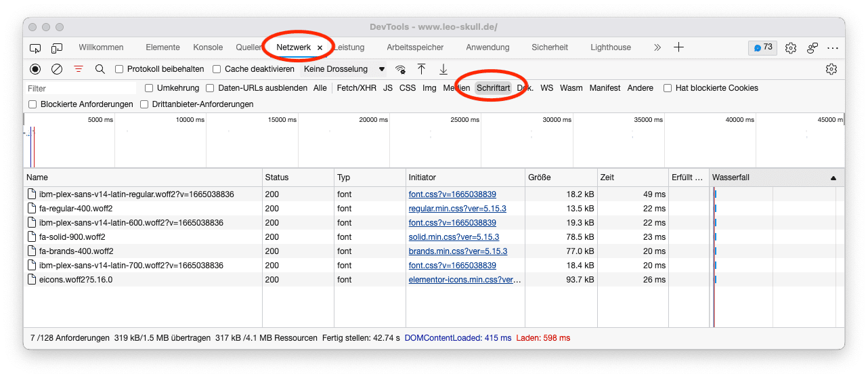Open search with the magnifier icon
Image resolution: width=868 pixels, height=378 pixels.
point(100,69)
